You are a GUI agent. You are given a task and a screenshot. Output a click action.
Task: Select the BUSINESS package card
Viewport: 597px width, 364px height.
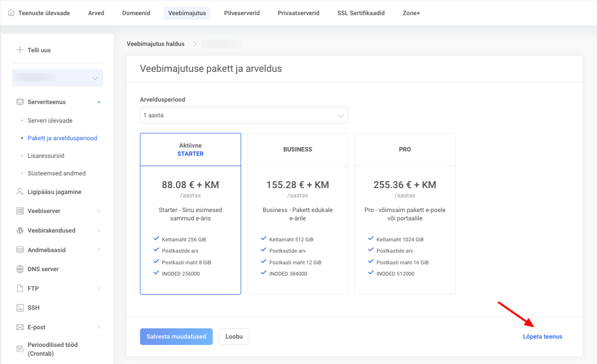(297, 214)
